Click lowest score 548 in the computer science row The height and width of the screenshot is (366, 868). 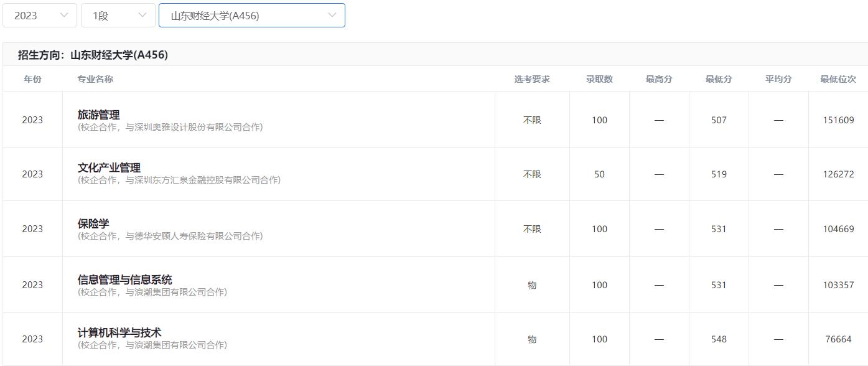719,339
